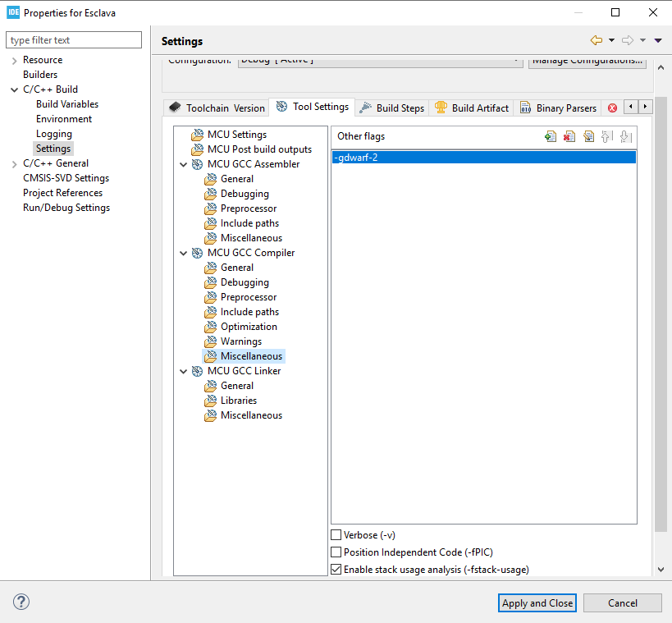This screenshot has width=672, height=623.
Task: Switch to the Build Artifact tab
Action: tap(472, 108)
